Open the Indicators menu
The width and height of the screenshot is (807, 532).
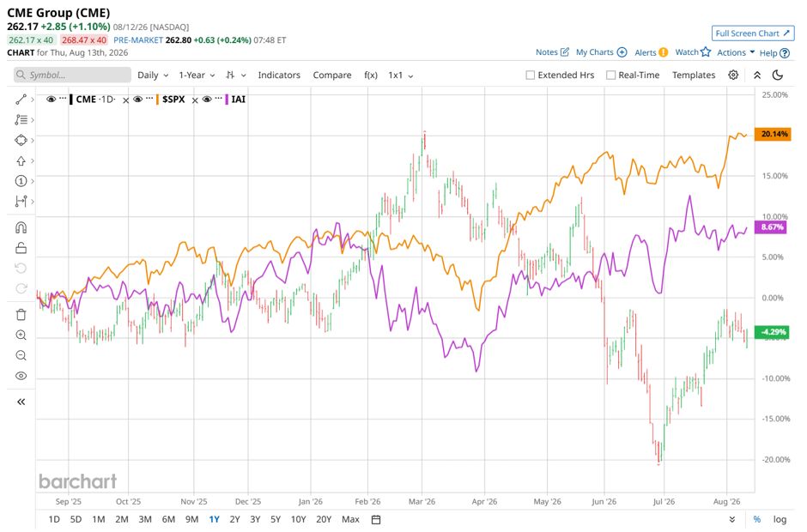tap(279, 76)
